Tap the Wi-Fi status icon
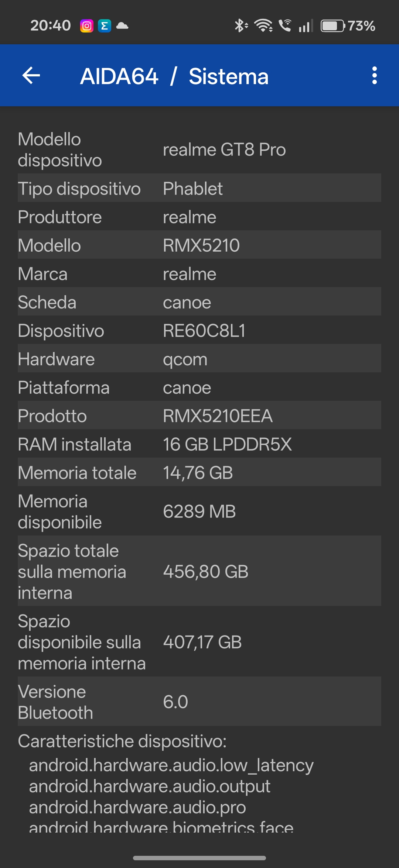399x868 pixels. coord(263,26)
